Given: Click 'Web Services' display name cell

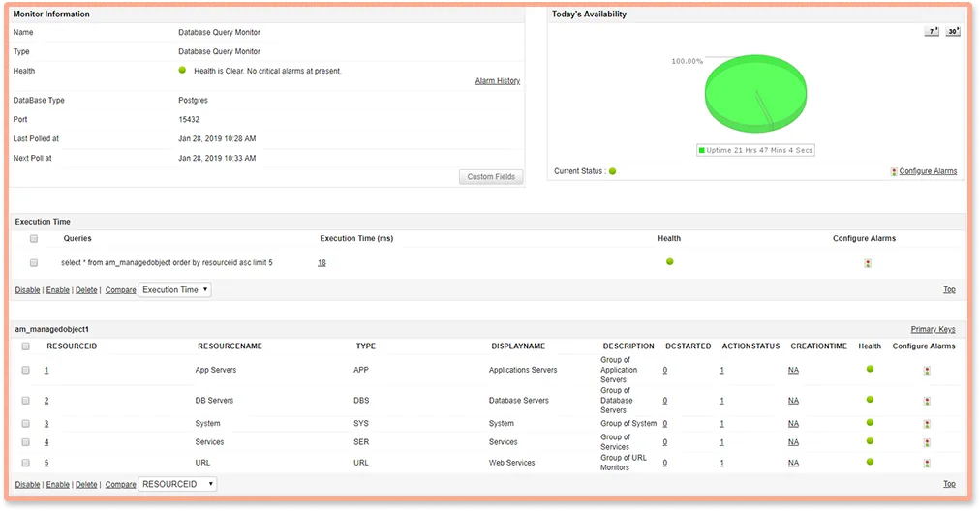Looking at the screenshot, I should [x=512, y=463].
